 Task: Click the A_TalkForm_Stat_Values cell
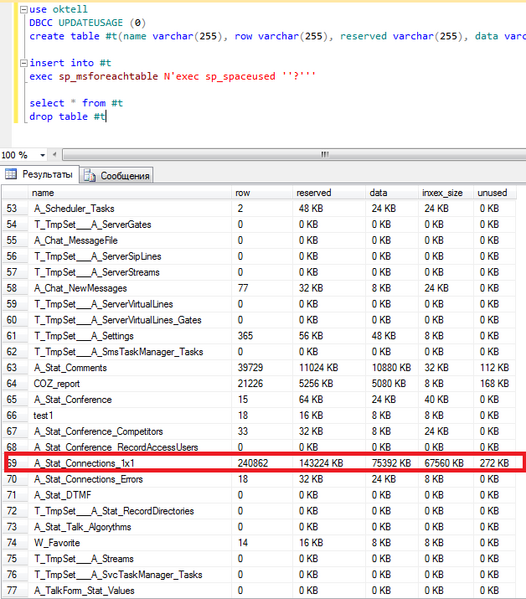click(130, 591)
